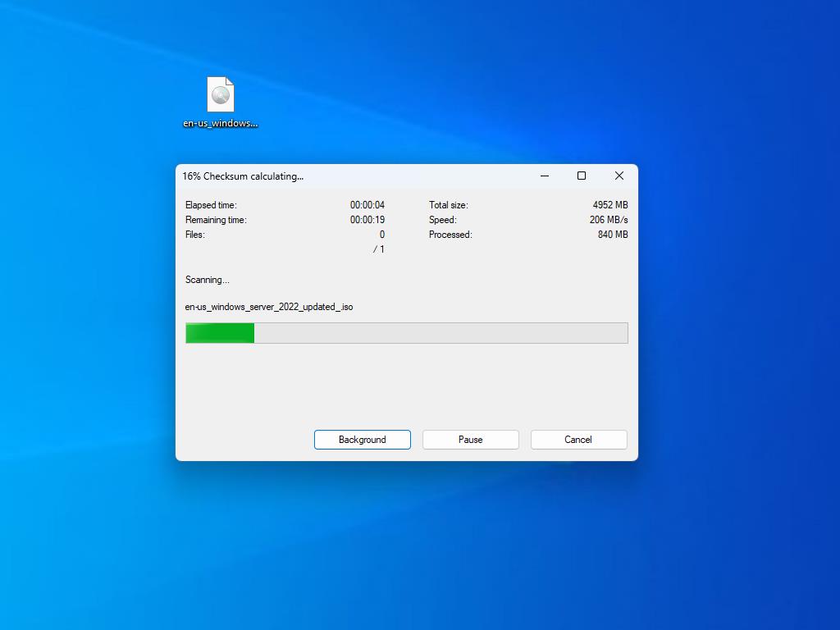Click the elapsed time value 00:00:04
This screenshot has width=840, height=630.
[367, 205]
